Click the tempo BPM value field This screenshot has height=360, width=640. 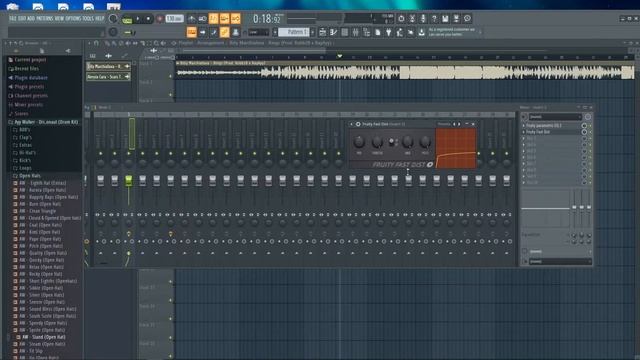[x=174, y=19]
